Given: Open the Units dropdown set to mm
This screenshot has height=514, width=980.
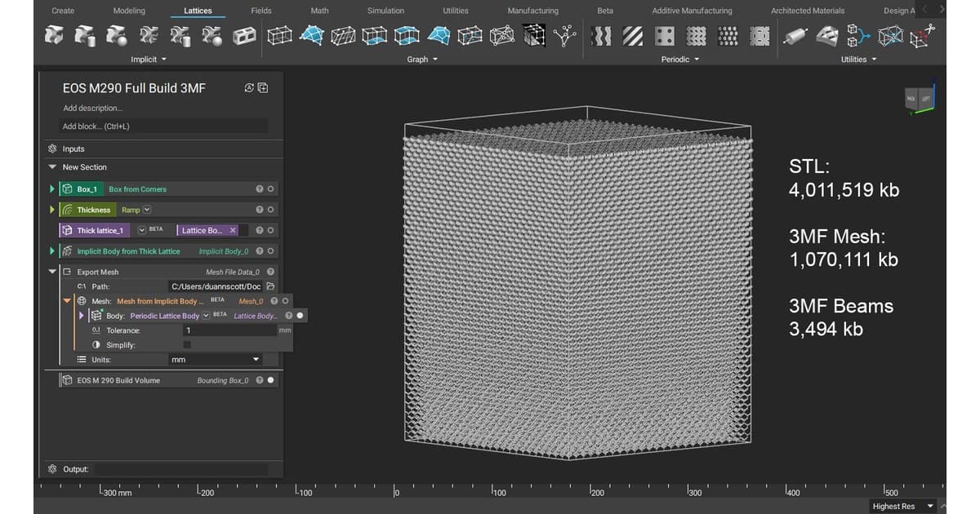Looking at the screenshot, I should (x=215, y=360).
